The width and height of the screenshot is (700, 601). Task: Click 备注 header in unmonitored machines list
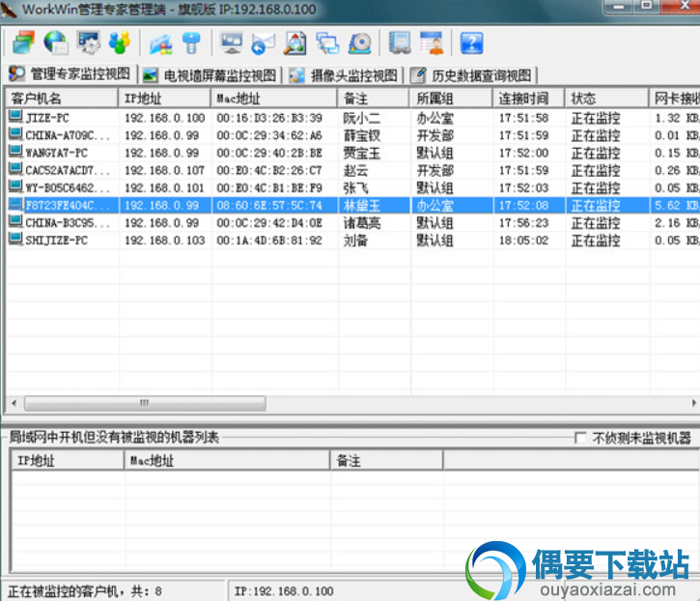coord(386,461)
